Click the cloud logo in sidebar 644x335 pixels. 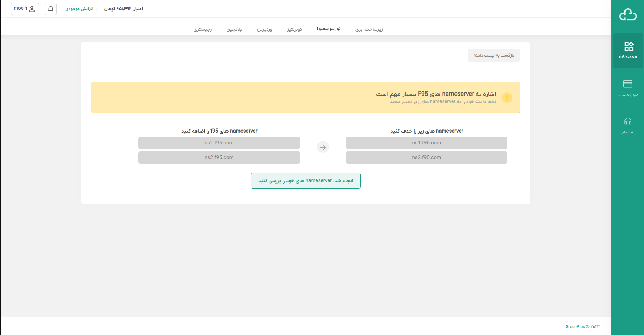click(628, 15)
